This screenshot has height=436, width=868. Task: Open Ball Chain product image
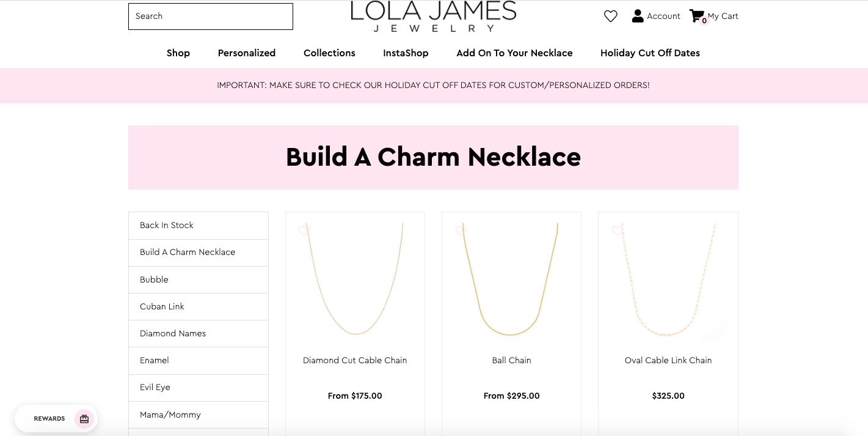(511, 279)
